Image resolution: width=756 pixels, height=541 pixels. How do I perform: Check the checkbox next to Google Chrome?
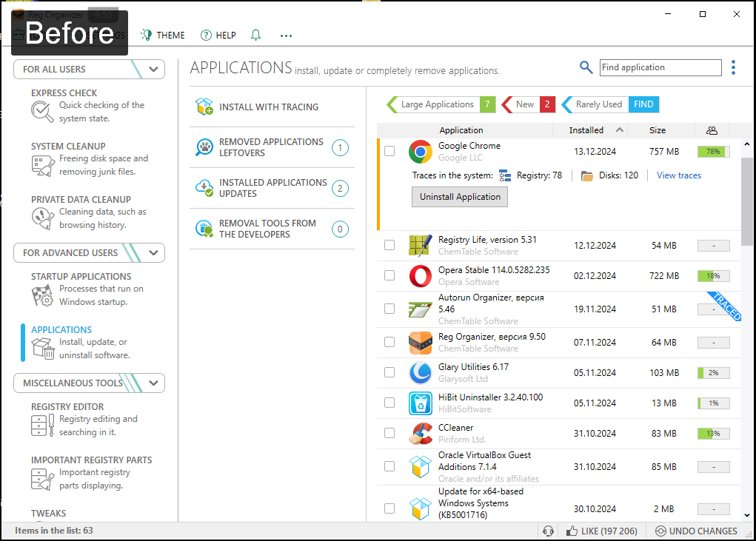tap(389, 150)
